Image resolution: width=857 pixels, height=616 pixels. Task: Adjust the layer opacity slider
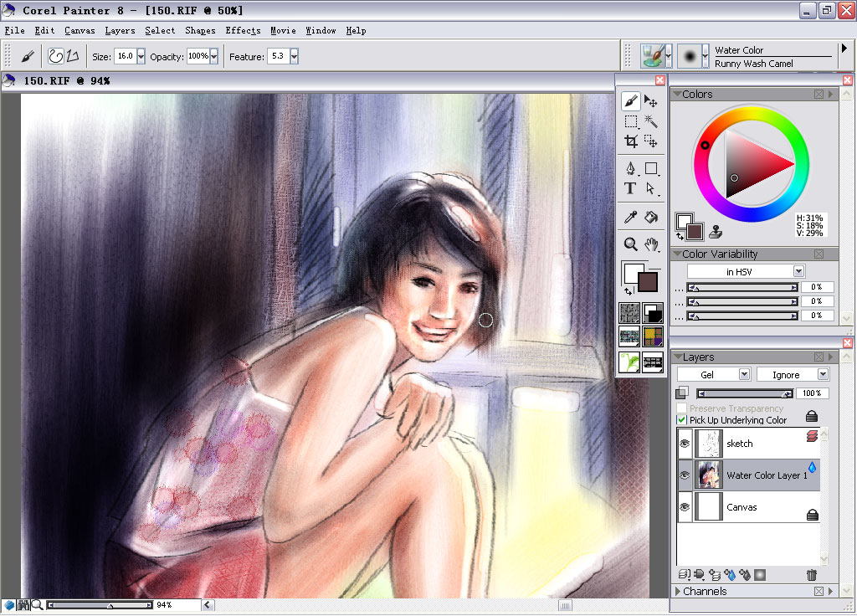click(746, 393)
